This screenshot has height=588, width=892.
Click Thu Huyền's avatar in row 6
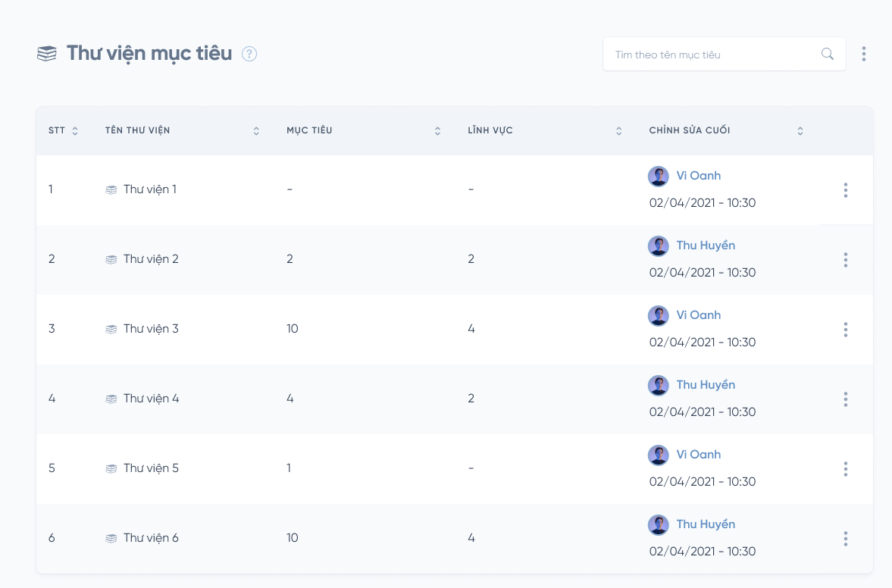[x=658, y=524]
